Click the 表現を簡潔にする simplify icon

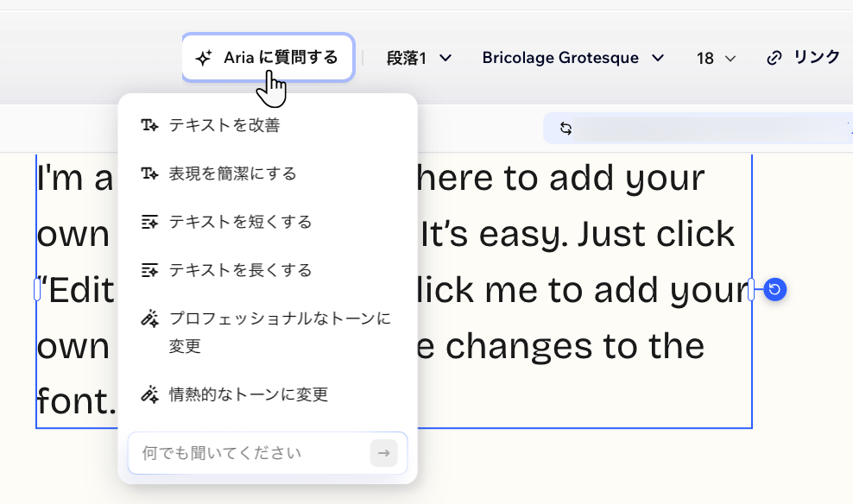[148, 173]
